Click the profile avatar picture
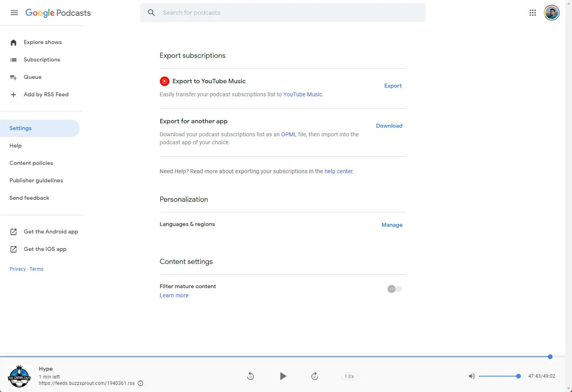Screen dimensions: 572x392 [552, 12]
